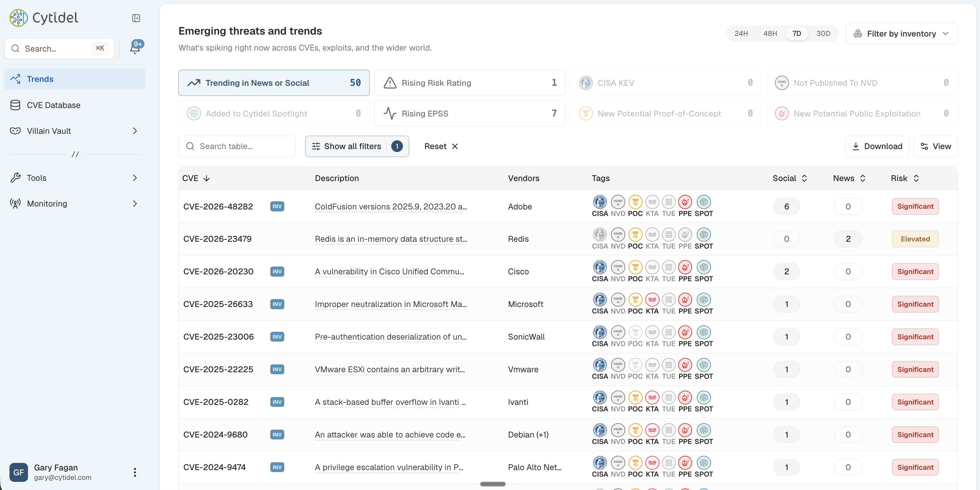980x490 pixels.
Task: Open the notifications bell
Action: (x=135, y=48)
